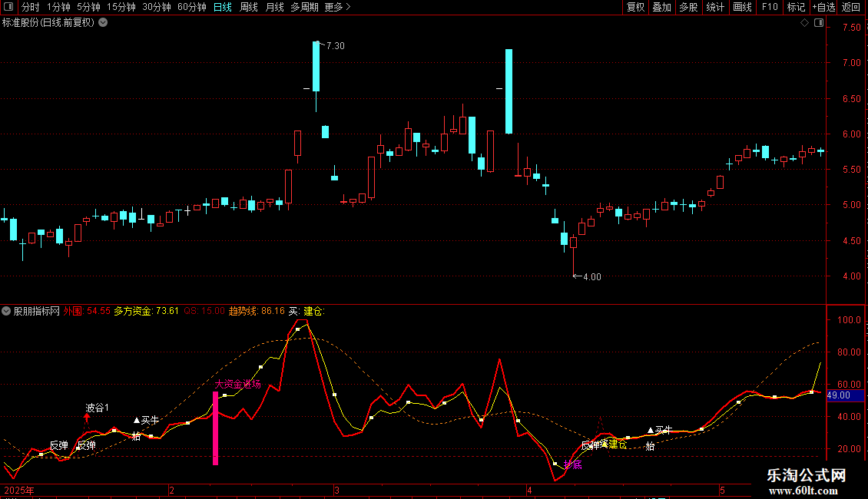Screen dimensions: 868x499
Task: Click the 2025年 date axis label
Action: 19,491
